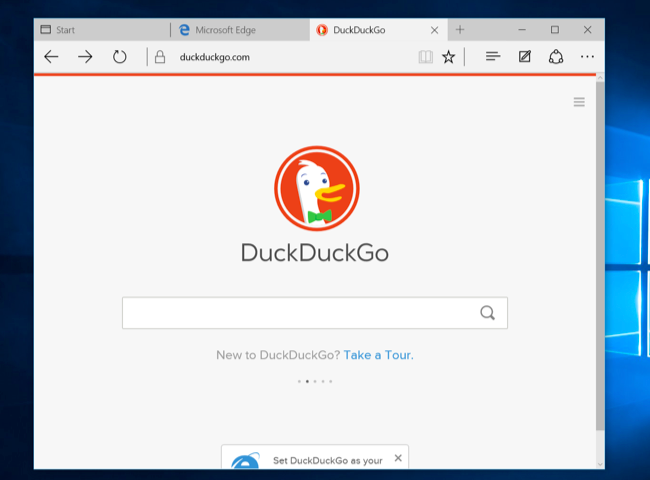Go back using the back arrow

point(51,57)
